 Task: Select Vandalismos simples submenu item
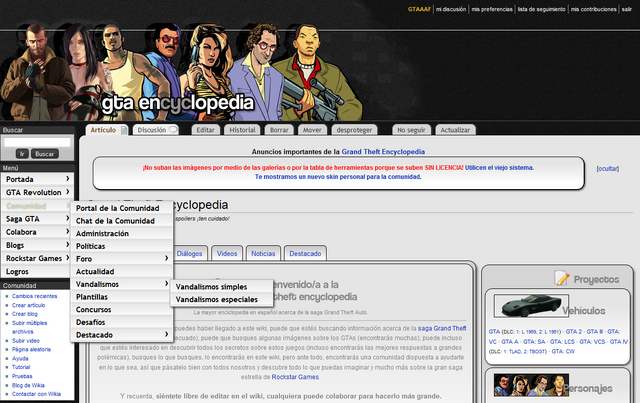[222, 287]
